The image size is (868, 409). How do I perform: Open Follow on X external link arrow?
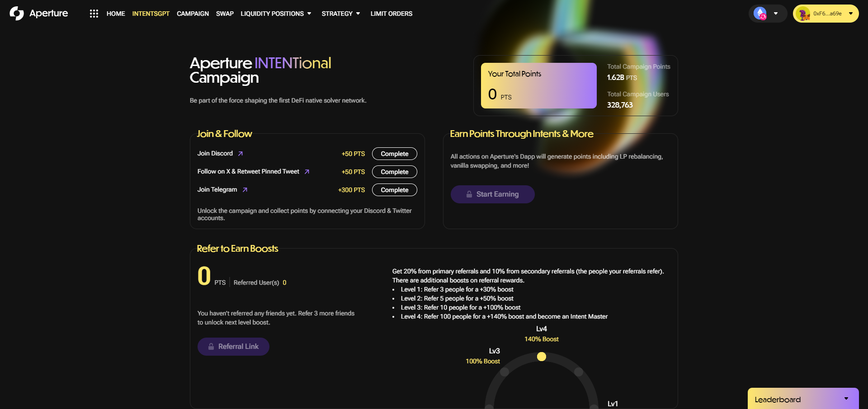(307, 172)
